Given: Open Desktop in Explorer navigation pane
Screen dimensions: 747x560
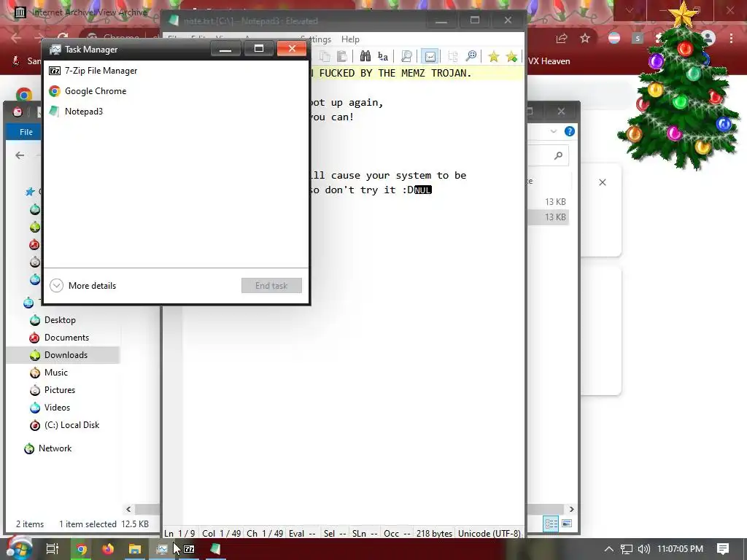Looking at the screenshot, I should (60, 320).
